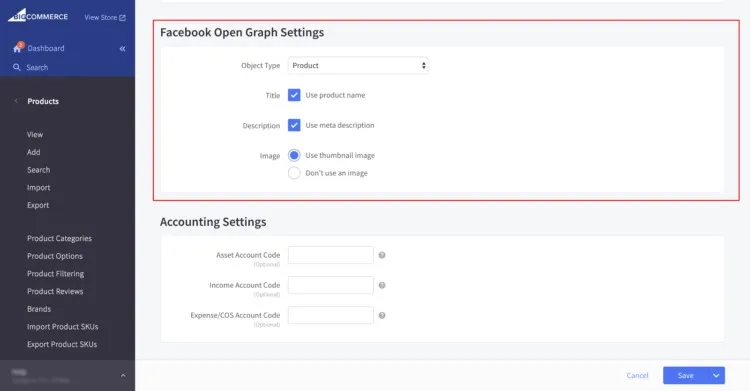Click the Save button
Screen dimensions: 750x391
click(685, 376)
